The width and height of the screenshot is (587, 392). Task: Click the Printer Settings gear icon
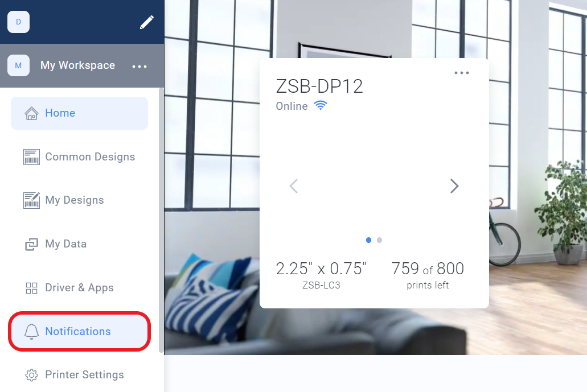31,375
